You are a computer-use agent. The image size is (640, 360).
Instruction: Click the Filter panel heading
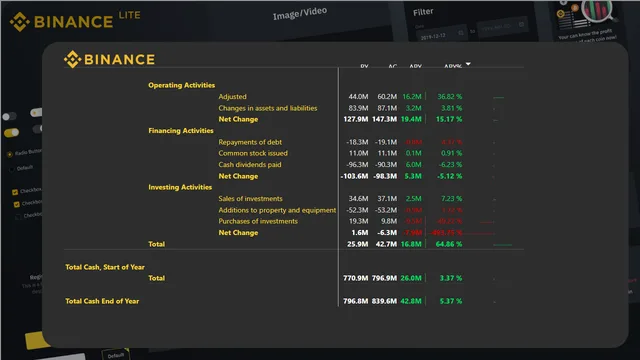click(x=423, y=12)
